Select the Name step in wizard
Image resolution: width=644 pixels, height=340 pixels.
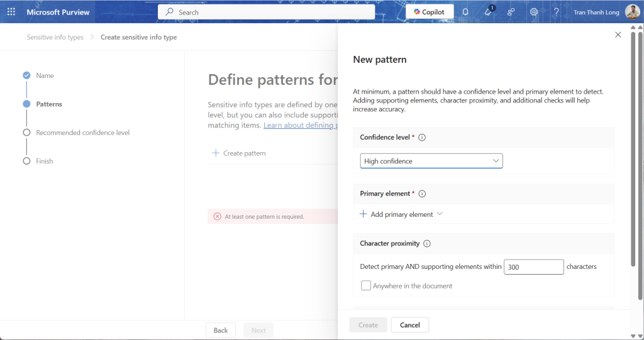click(45, 75)
